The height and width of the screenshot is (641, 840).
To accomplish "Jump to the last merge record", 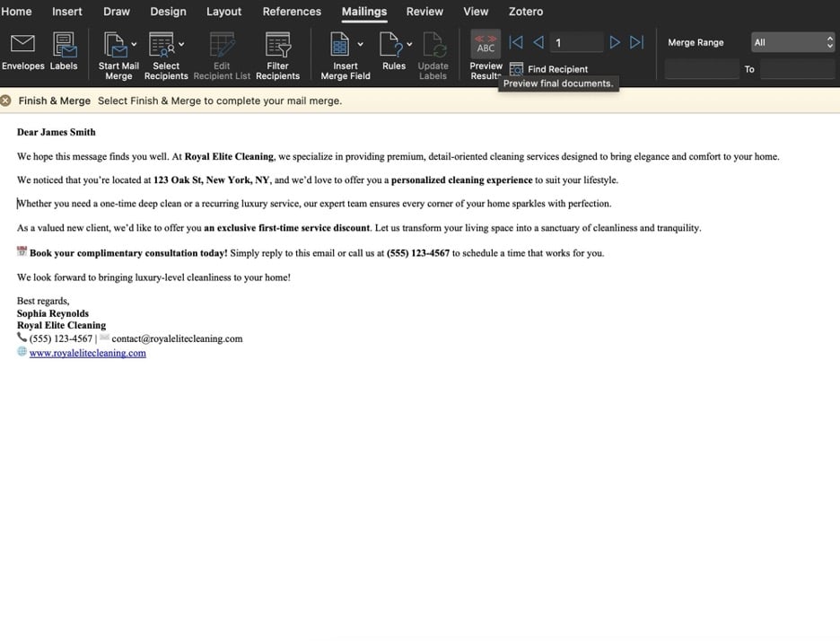I will click(636, 41).
